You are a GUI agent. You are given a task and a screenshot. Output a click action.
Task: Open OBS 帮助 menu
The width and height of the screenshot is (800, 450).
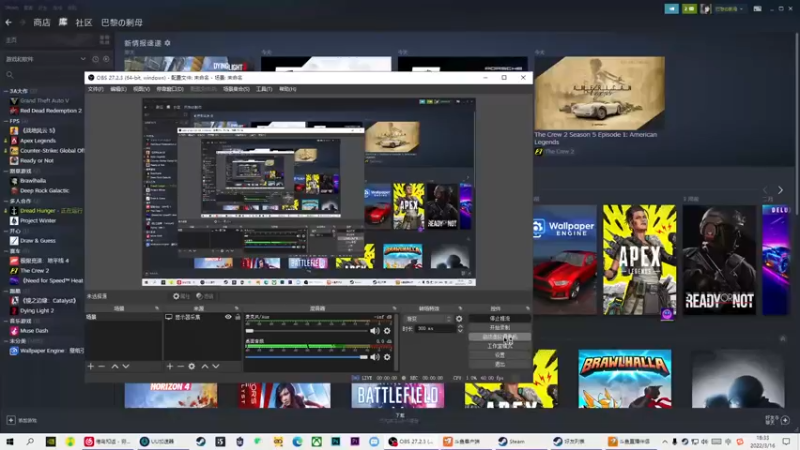(287, 89)
